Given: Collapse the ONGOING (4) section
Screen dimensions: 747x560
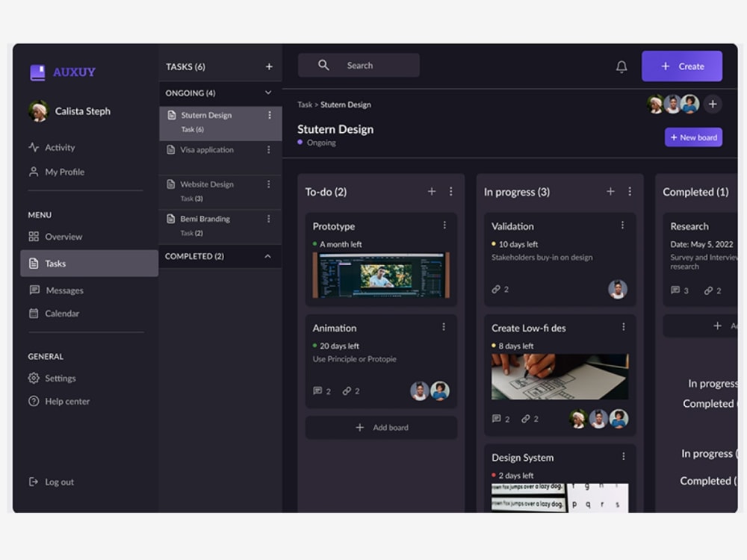Looking at the screenshot, I should coord(268,93).
